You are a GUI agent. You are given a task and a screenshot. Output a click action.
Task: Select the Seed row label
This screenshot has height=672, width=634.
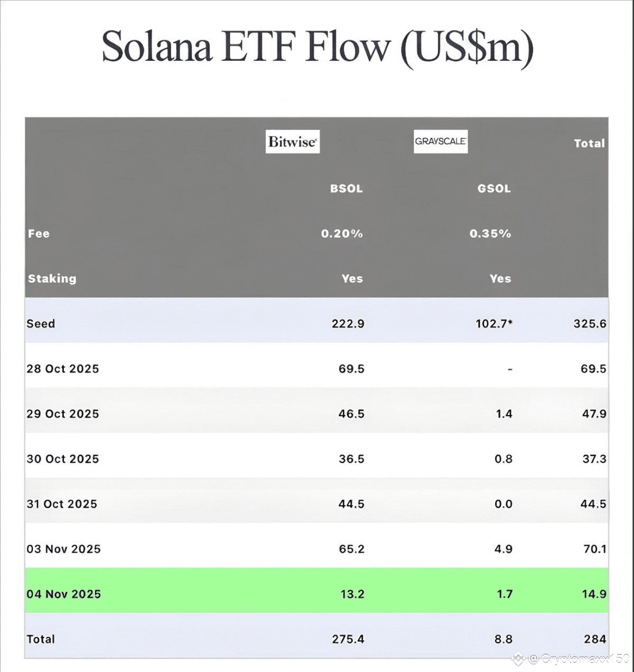(x=41, y=324)
